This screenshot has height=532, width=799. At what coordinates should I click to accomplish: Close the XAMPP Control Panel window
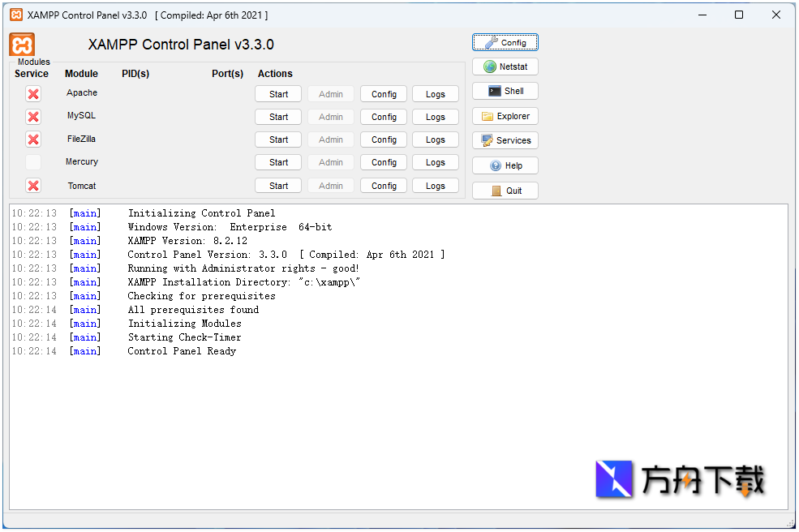(x=776, y=15)
